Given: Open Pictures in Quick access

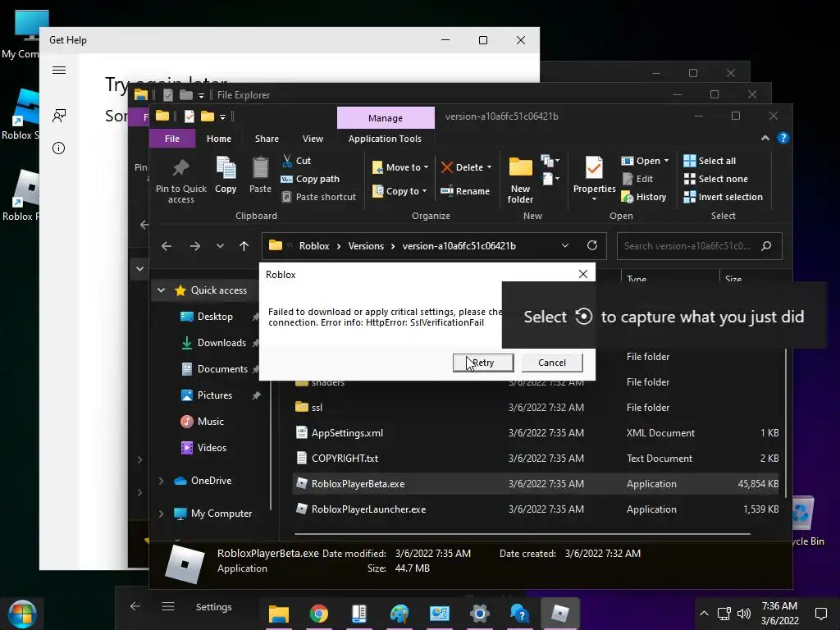Looking at the screenshot, I should tap(214, 395).
